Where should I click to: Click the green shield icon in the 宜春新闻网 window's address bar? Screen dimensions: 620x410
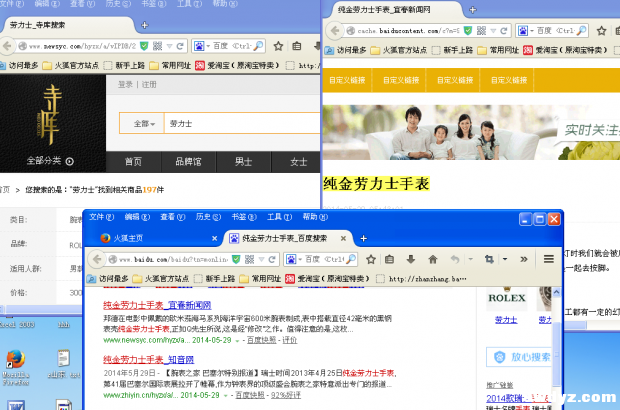tap(468, 30)
